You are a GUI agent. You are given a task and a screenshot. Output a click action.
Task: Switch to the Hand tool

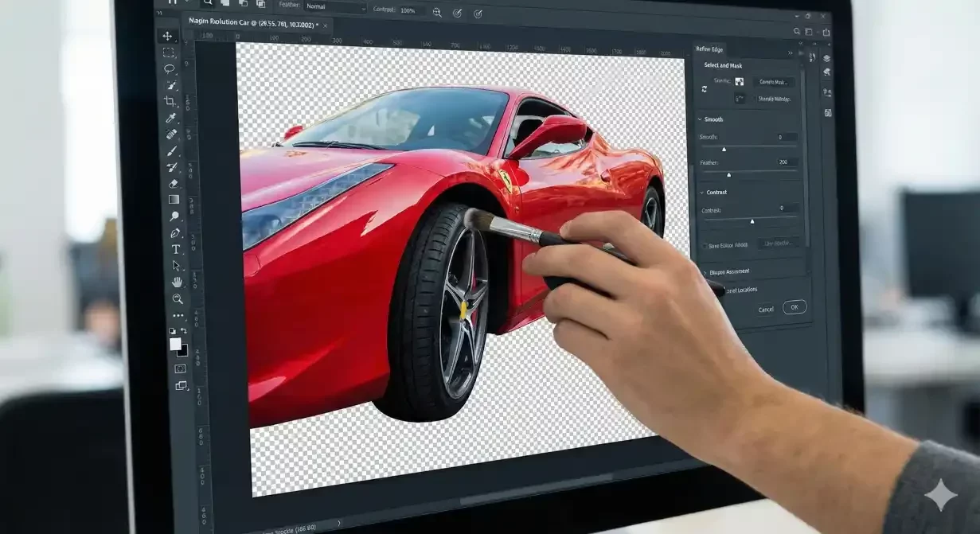point(177,282)
